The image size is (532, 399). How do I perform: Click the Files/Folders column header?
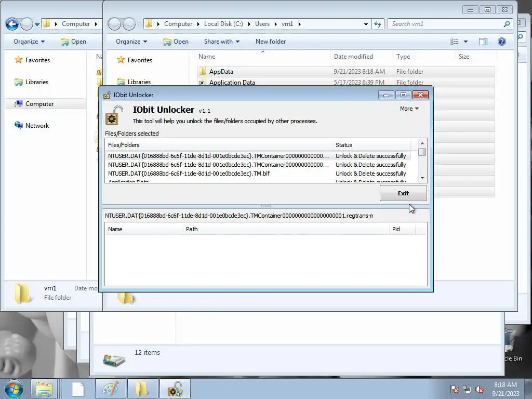219,145
